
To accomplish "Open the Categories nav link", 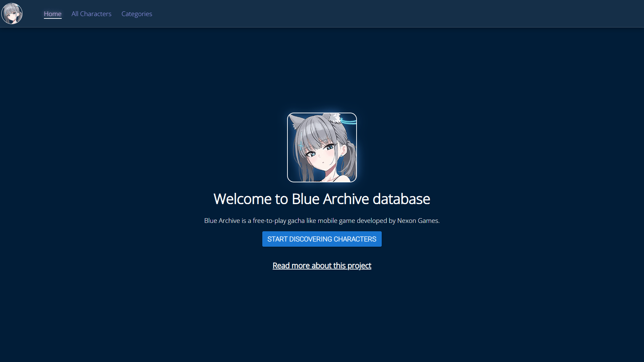I will [137, 14].
